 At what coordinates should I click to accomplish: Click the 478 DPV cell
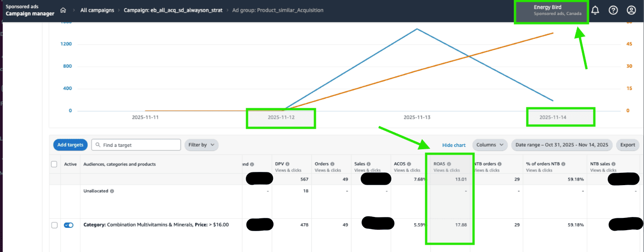305,225
